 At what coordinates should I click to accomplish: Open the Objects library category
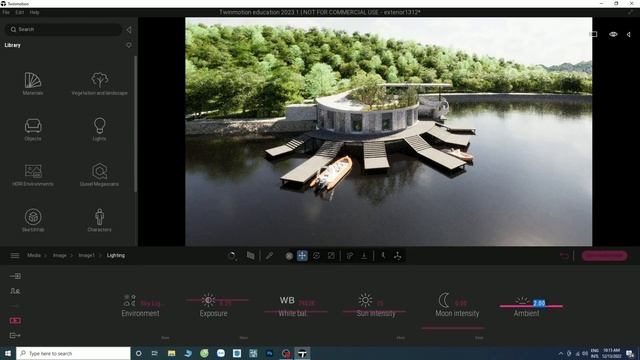[33, 129]
